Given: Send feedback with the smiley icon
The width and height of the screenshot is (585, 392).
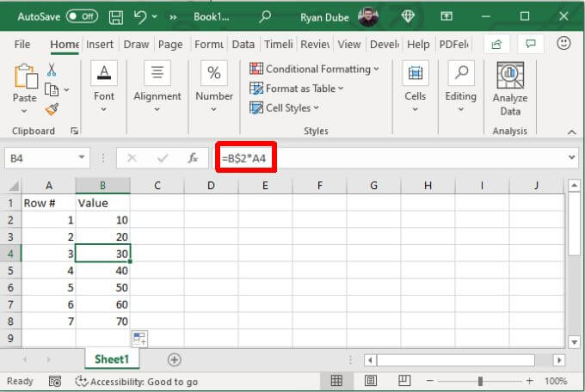Looking at the screenshot, I should 563,44.
